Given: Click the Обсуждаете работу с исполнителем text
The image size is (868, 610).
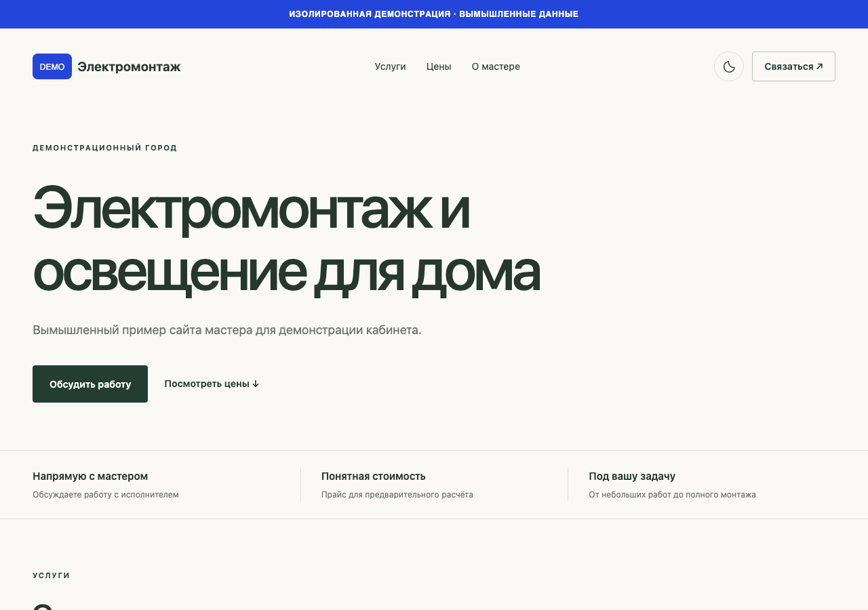Looking at the screenshot, I should (106, 495).
